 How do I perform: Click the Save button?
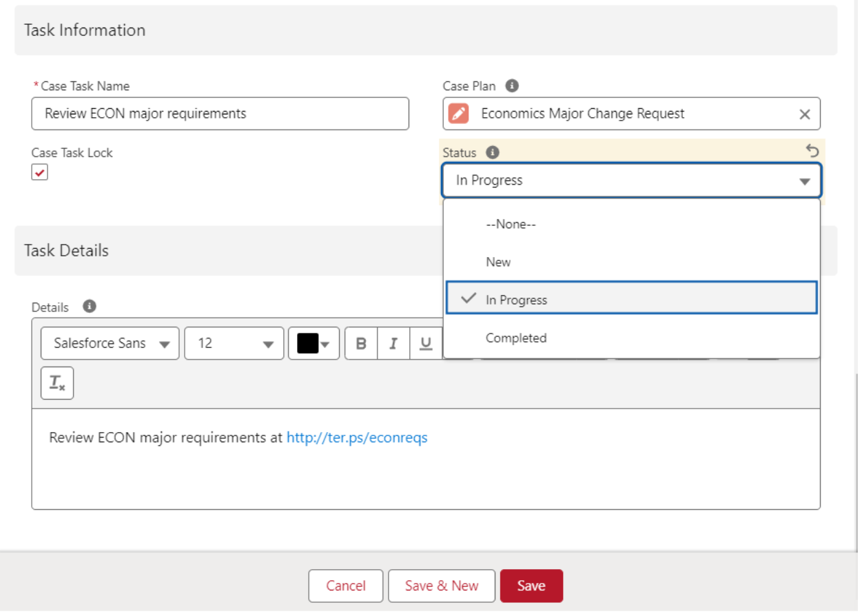[x=531, y=586]
